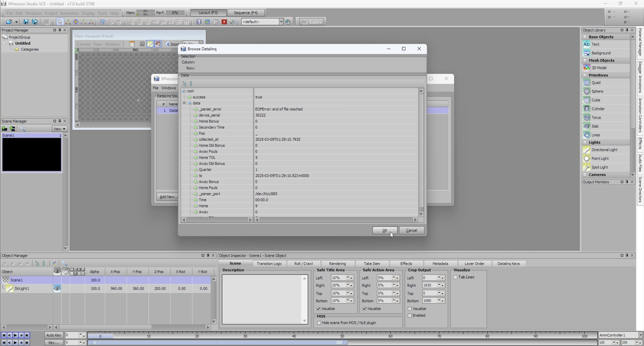Image resolution: width=644 pixels, height=346 pixels.
Task: Click frame 50 on upper timeline ruler
Action: click(342, 336)
